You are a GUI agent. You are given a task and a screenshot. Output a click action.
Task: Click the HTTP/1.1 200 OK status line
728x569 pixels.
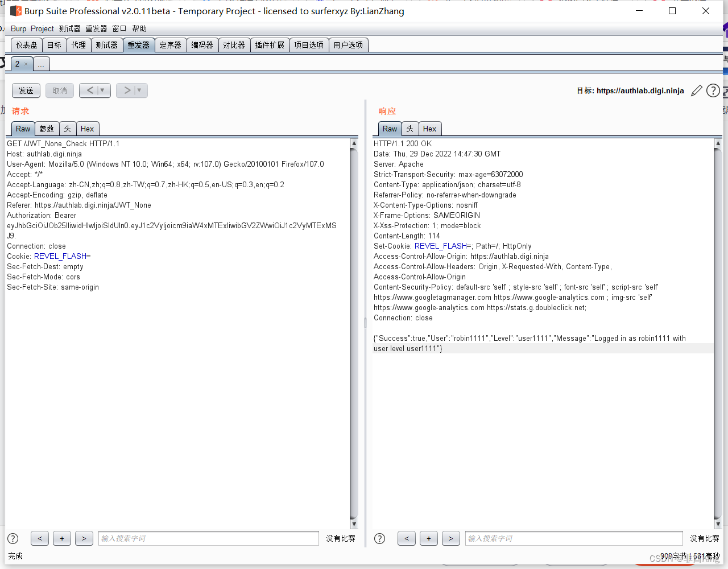tap(403, 144)
